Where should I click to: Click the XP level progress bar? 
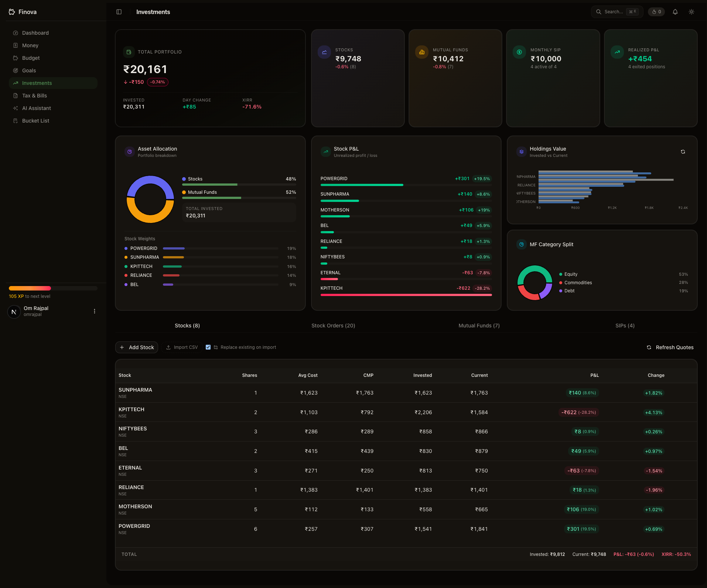point(53,288)
